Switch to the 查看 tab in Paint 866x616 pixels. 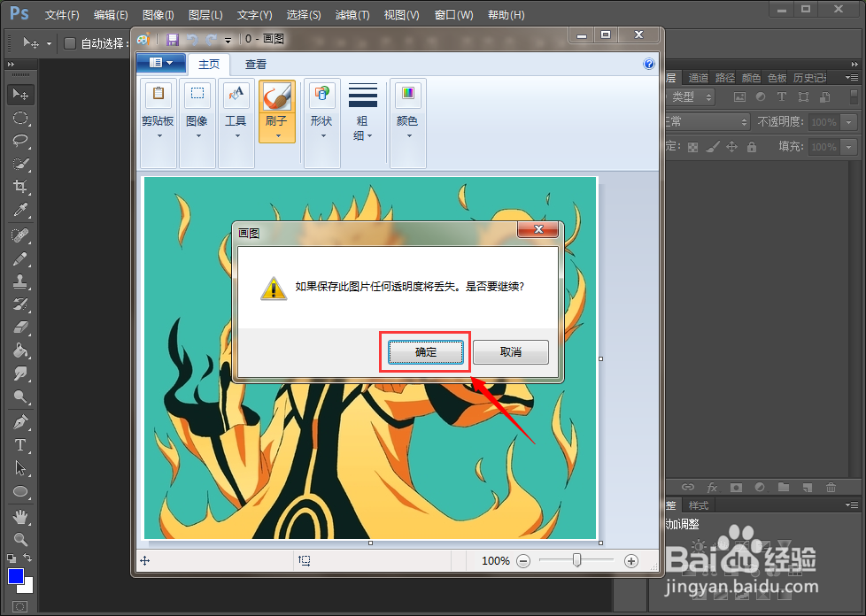pyautogui.click(x=256, y=65)
